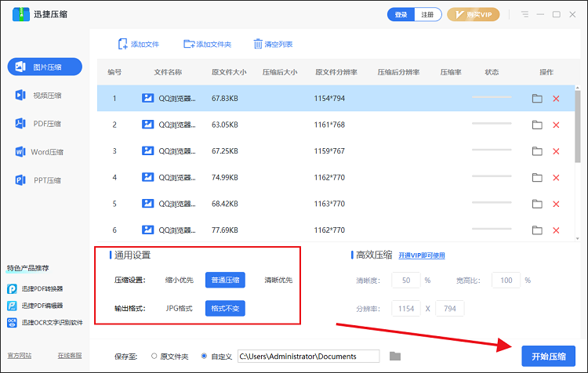Select file size cell 74.99KB
The height and width of the screenshot is (373, 588).
tap(225, 177)
